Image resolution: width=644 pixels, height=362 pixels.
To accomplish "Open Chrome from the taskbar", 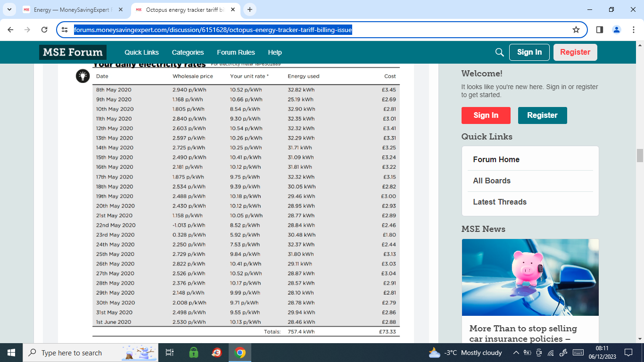I will (240, 353).
